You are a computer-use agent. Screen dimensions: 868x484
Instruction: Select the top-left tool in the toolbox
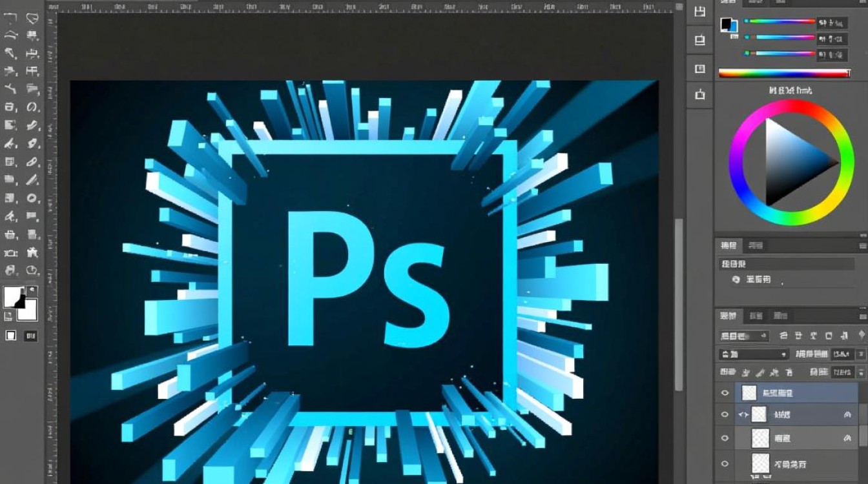coord(10,17)
